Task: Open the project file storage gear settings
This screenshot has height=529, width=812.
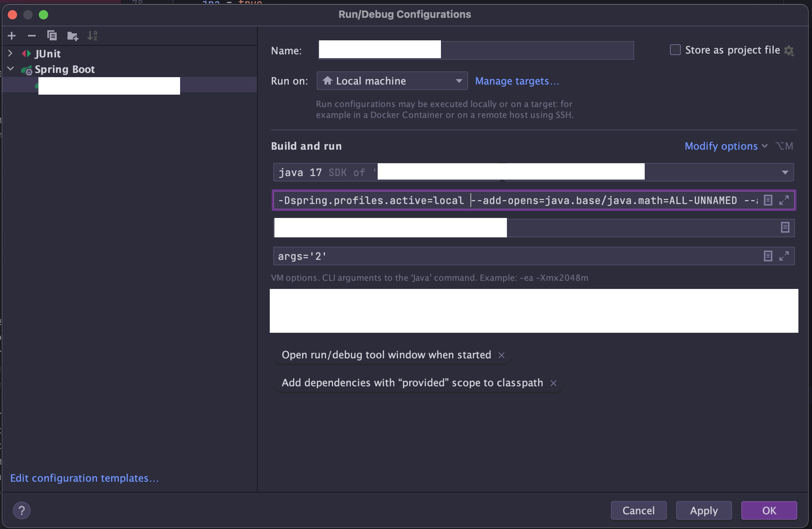Action: (x=789, y=50)
